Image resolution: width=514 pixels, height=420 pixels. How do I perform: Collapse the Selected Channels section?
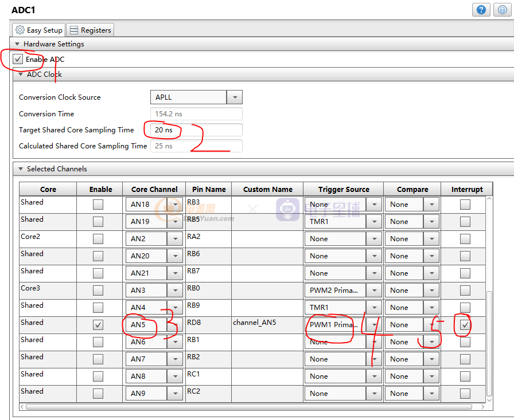pyautogui.click(x=20, y=169)
